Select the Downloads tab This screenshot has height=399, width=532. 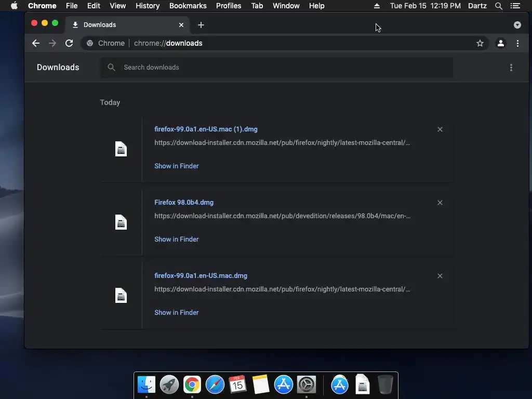(127, 25)
